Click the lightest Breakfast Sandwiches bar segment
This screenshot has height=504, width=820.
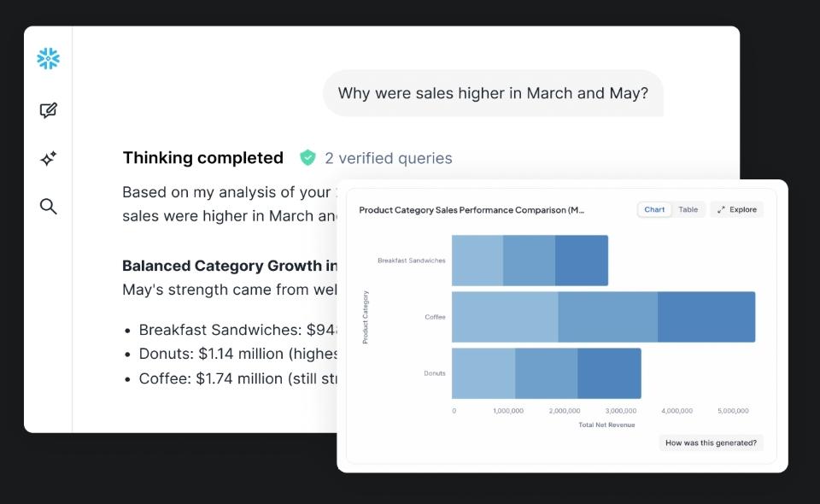click(477, 261)
